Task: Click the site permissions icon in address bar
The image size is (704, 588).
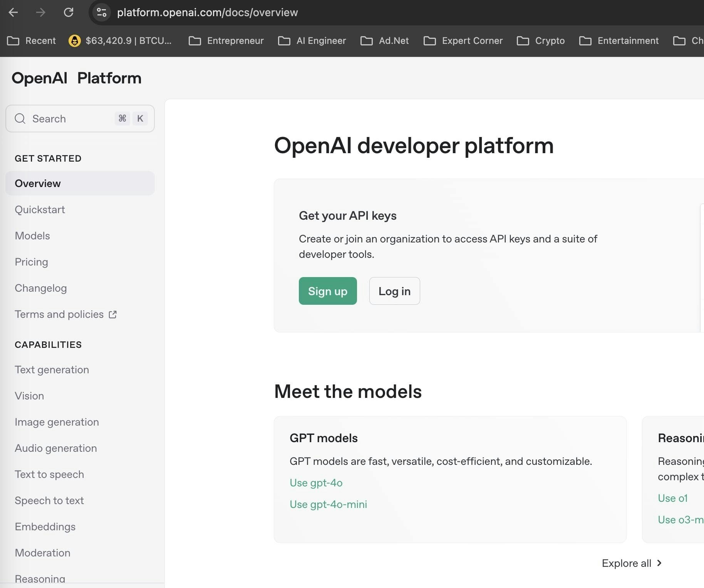Action: (x=101, y=12)
